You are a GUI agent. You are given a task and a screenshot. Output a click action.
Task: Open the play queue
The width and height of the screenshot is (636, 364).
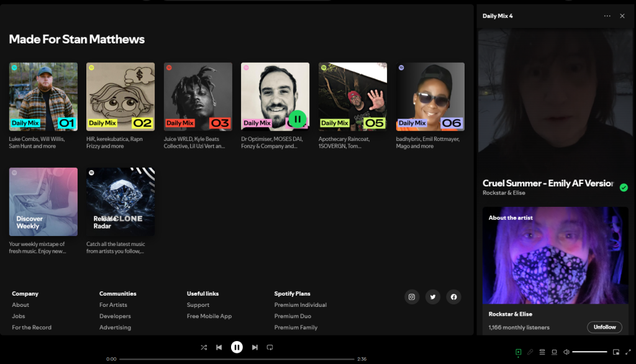(x=542, y=352)
